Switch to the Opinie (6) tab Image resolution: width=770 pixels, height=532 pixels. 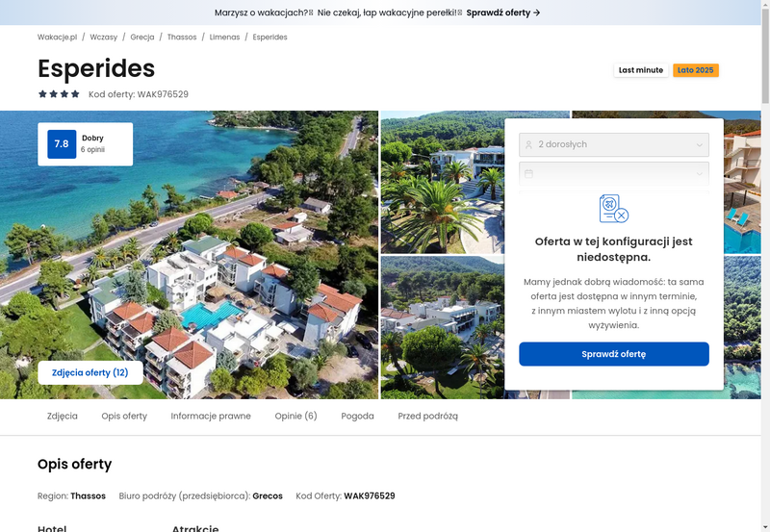point(295,417)
